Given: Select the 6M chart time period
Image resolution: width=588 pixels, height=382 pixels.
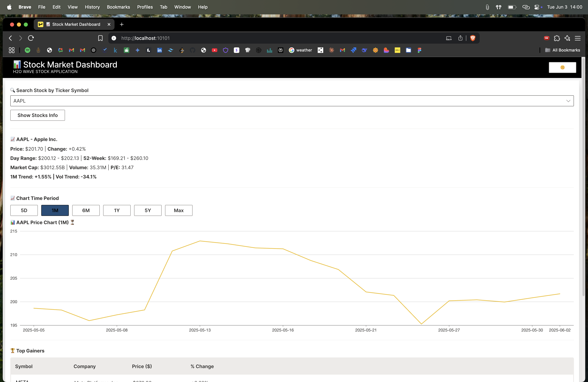Looking at the screenshot, I should tap(86, 210).
